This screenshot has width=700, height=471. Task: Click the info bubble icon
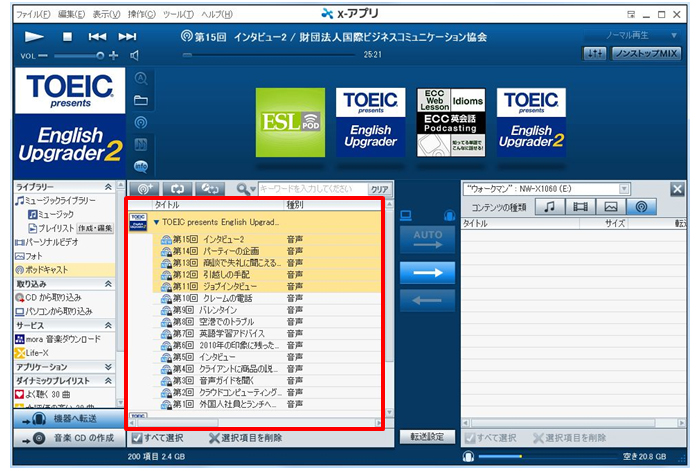point(141,166)
